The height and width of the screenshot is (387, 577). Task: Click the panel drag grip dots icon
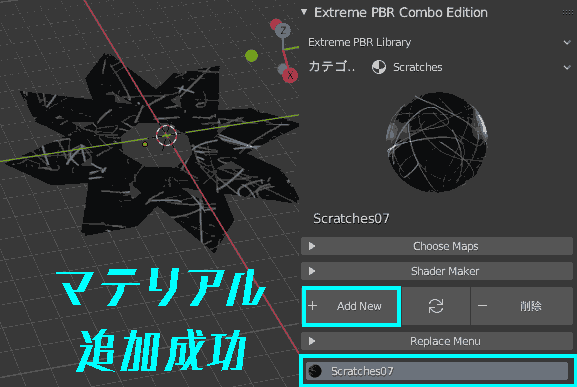567,13
